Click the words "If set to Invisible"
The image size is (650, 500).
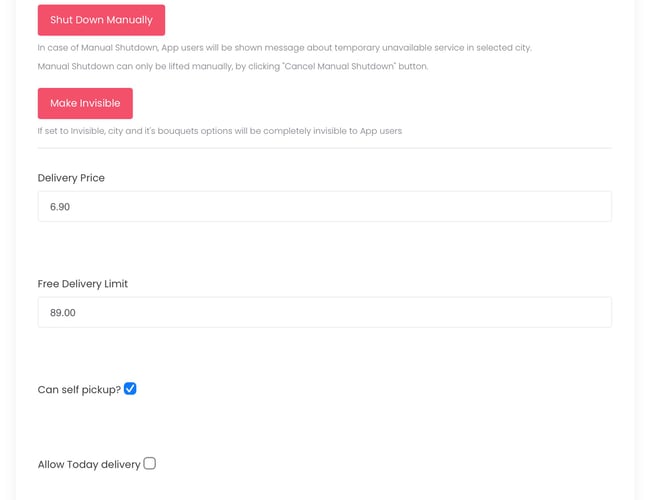pos(78,131)
